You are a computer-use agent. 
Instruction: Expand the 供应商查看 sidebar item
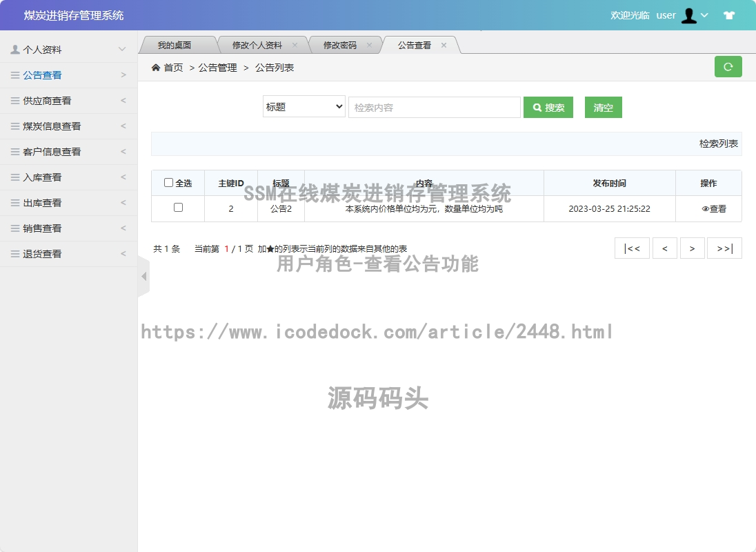[68, 101]
